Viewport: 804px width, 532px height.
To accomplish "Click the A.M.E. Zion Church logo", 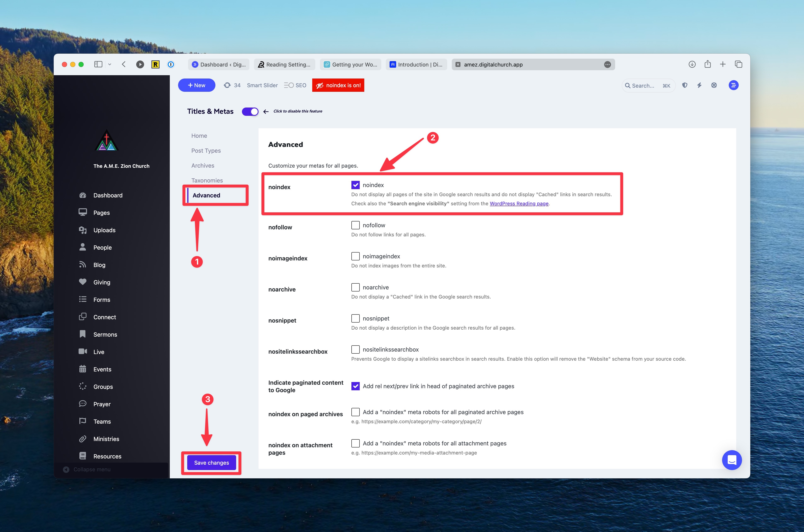I will 107,140.
